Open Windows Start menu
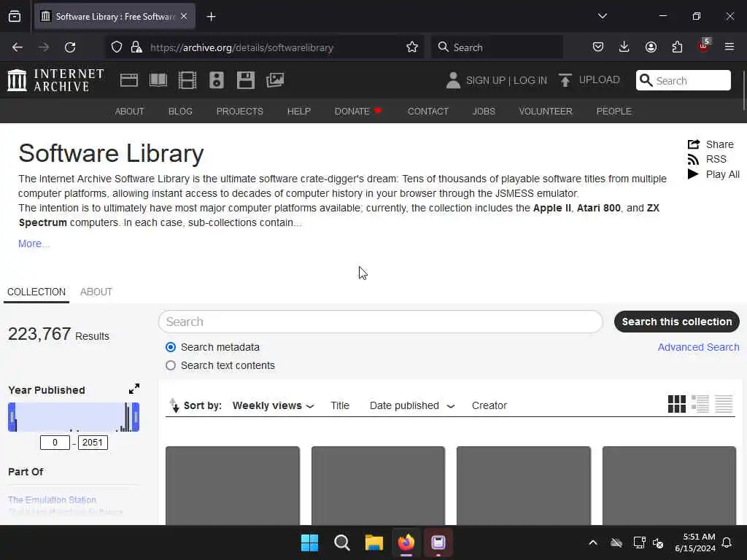Screen dimensions: 747x560 coord(309,542)
